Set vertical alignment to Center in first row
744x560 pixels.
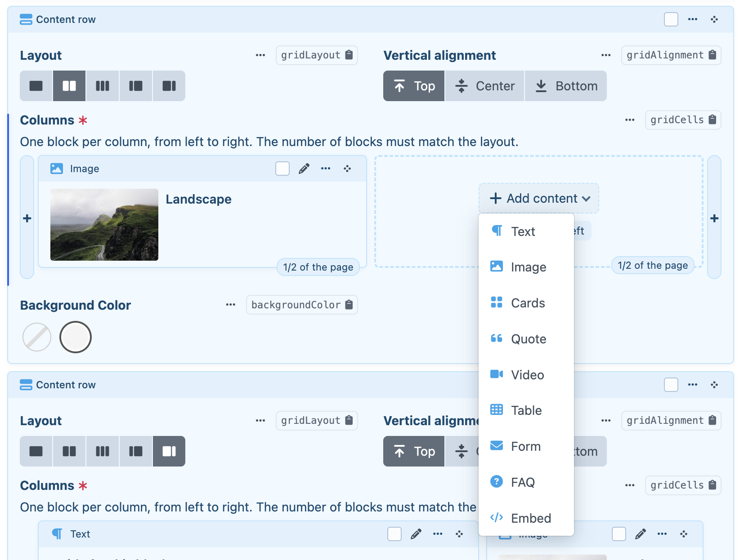(x=484, y=86)
